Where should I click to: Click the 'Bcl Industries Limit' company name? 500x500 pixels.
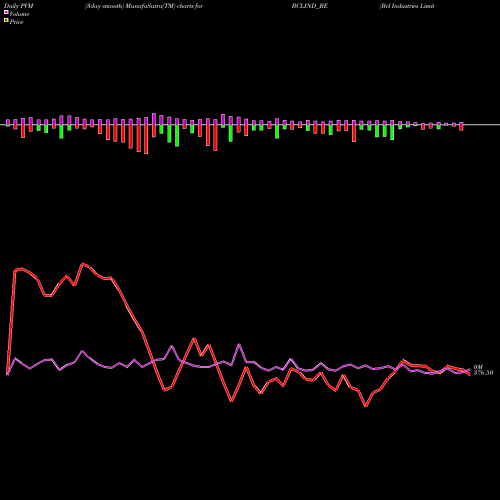point(407,6)
